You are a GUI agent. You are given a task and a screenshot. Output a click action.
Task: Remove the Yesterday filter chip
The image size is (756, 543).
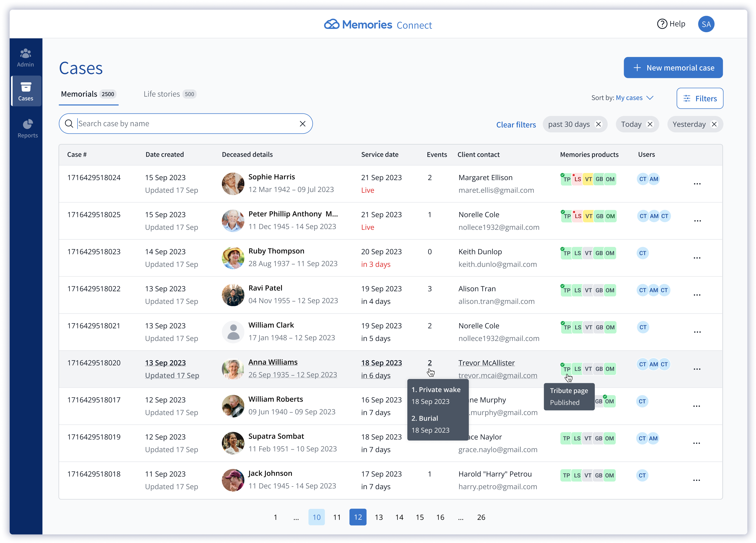pos(714,124)
